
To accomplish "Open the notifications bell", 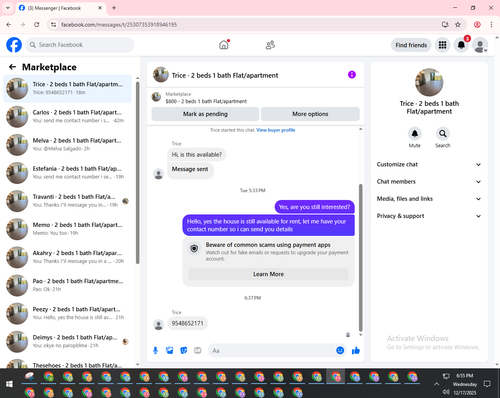I will coord(461,45).
